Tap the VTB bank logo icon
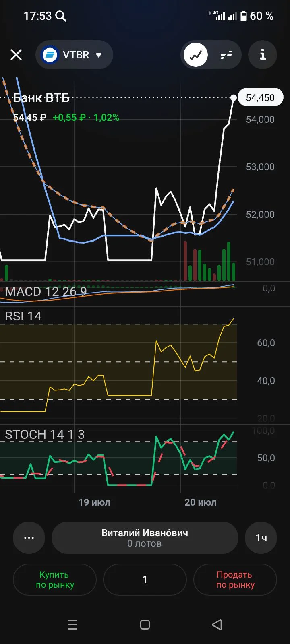The width and height of the screenshot is (290, 644). (x=50, y=55)
